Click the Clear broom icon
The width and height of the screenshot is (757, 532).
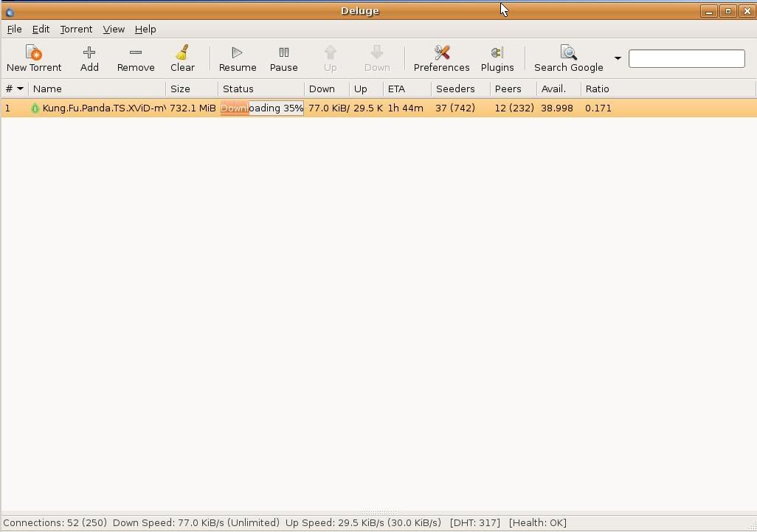click(x=182, y=52)
